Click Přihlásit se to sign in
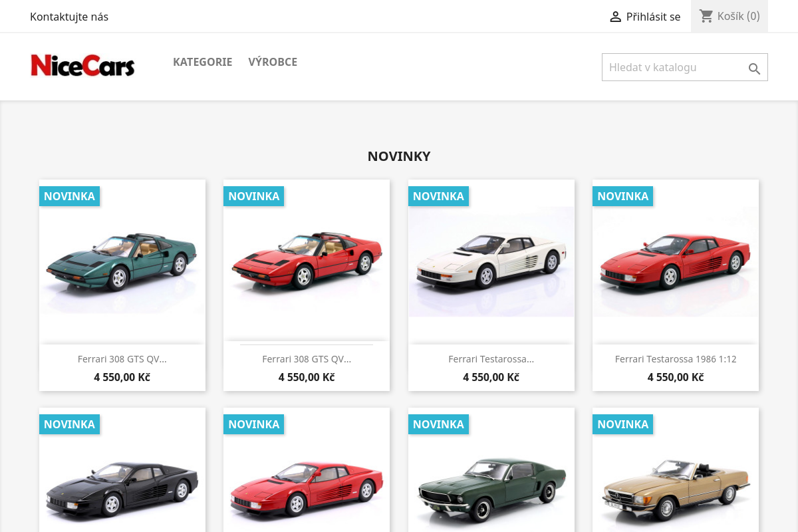798x532 pixels. (653, 17)
